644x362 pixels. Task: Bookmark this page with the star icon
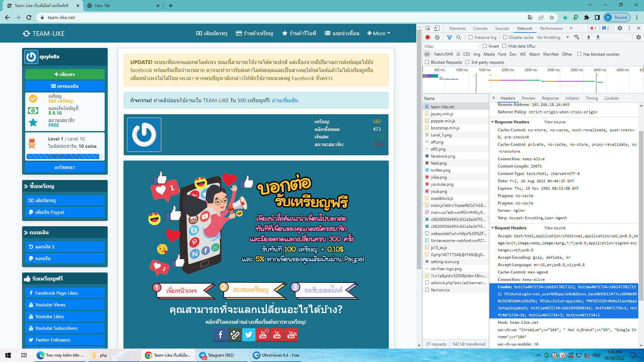point(552,17)
